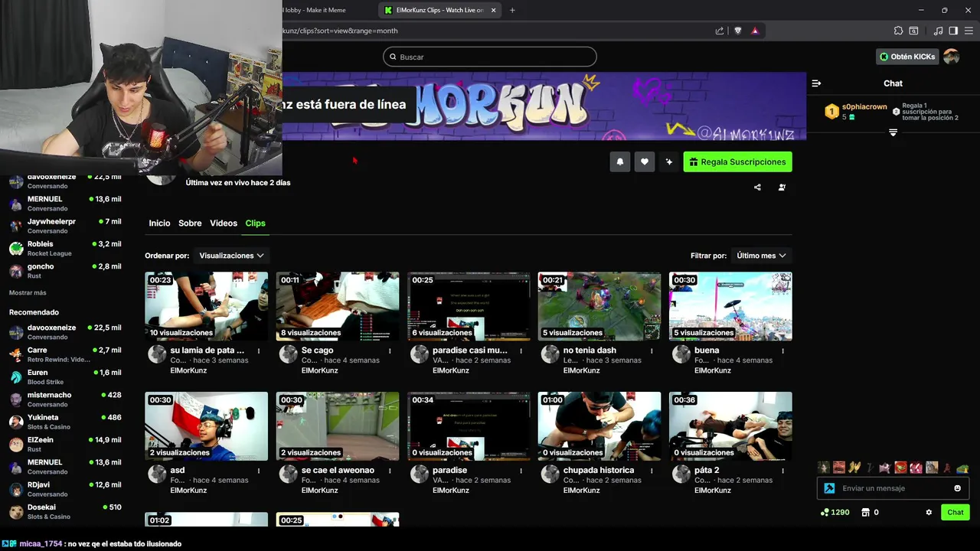The width and height of the screenshot is (980, 551).
Task: Click the share channel icon
Action: [757, 187]
